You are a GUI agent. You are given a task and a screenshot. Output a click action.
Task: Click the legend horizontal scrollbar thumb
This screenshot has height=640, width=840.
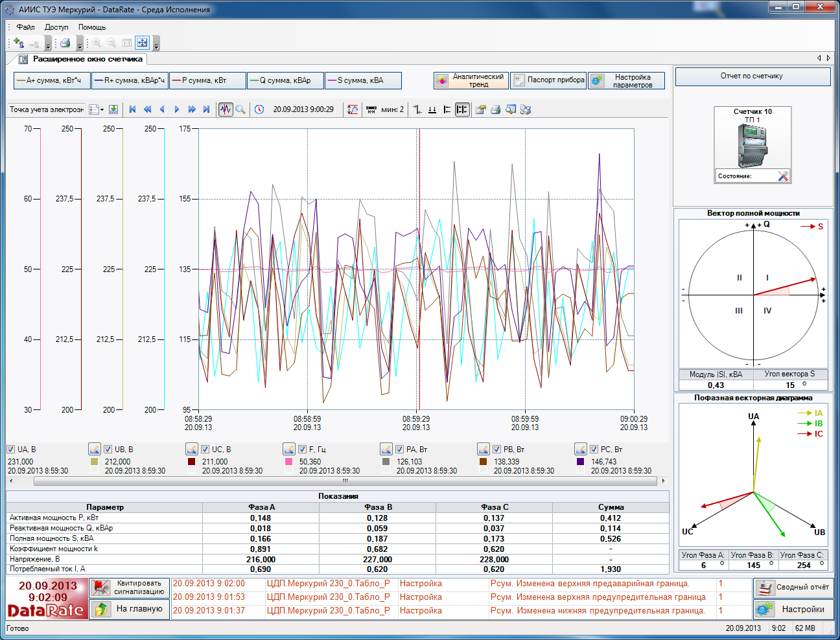(345, 481)
